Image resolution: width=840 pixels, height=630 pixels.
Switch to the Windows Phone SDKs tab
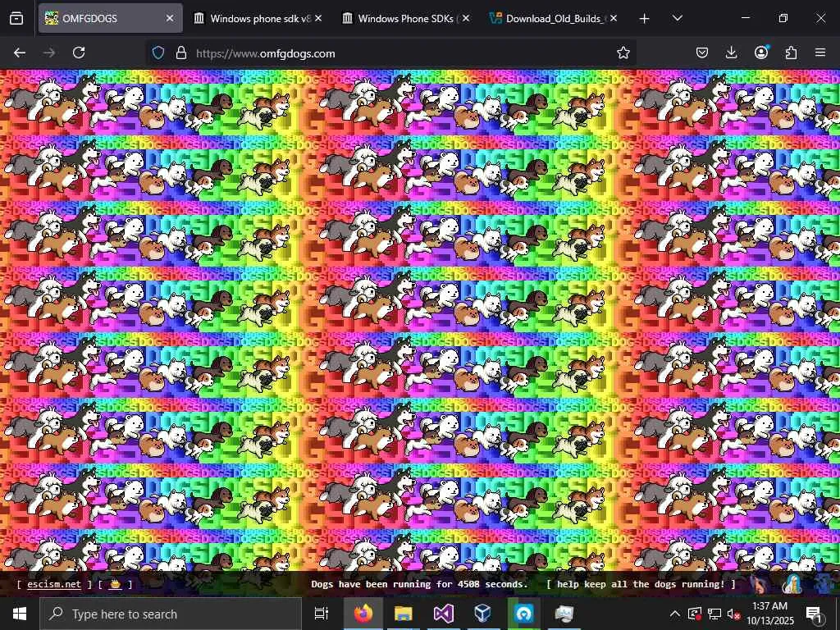coord(406,18)
